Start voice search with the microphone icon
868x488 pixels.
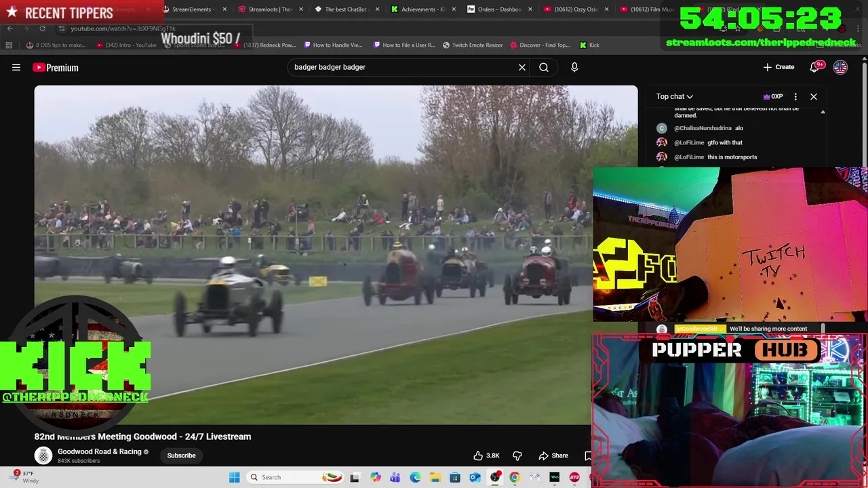click(x=574, y=67)
